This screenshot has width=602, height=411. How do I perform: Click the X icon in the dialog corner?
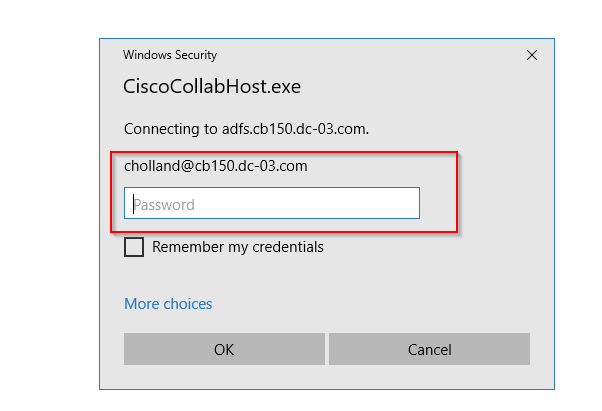point(532,55)
